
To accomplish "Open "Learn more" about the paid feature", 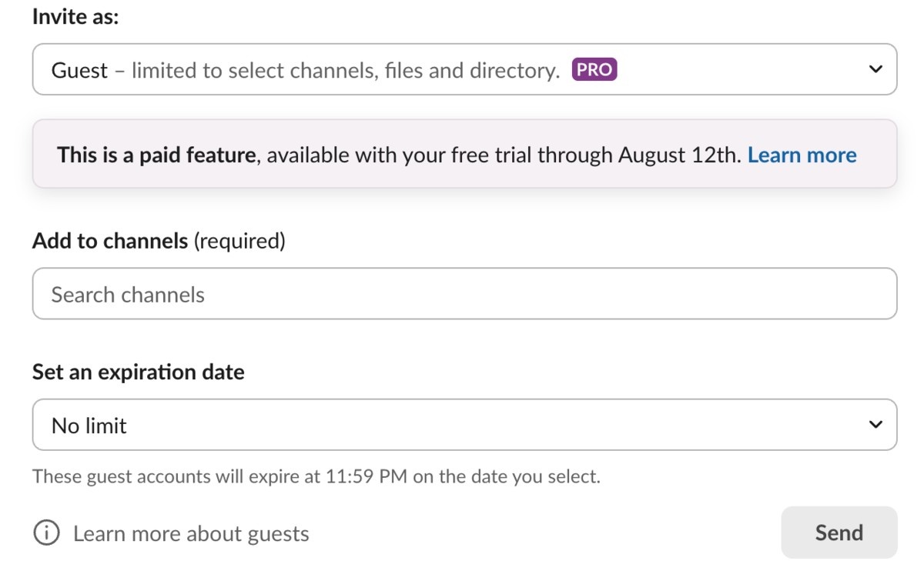I will pos(802,155).
